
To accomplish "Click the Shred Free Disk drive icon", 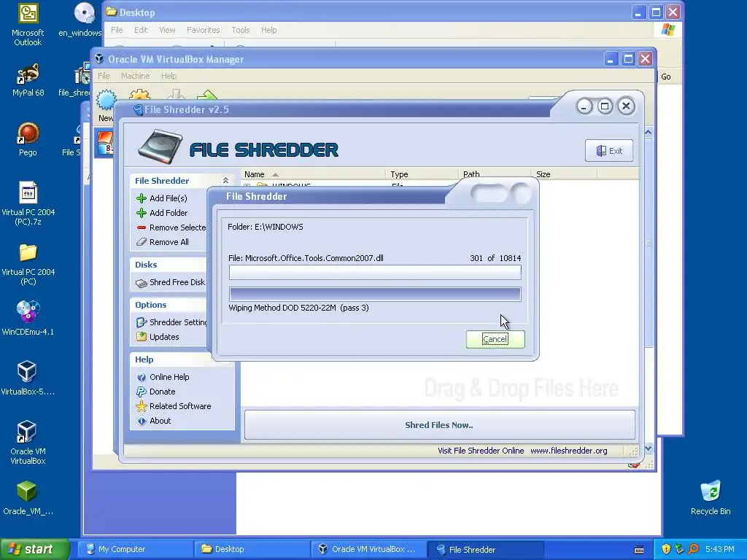I will [141, 283].
